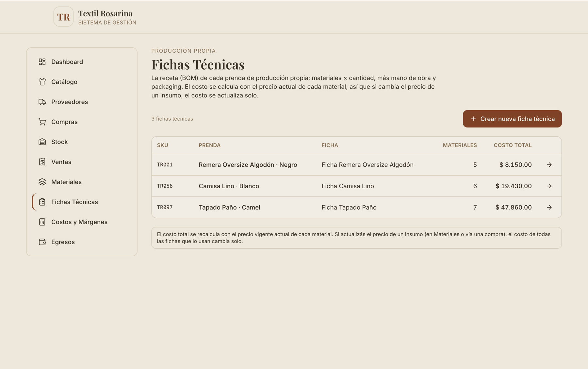Click Camisa Lino · Blanco
Screen dimensions: 588x369
229,186
